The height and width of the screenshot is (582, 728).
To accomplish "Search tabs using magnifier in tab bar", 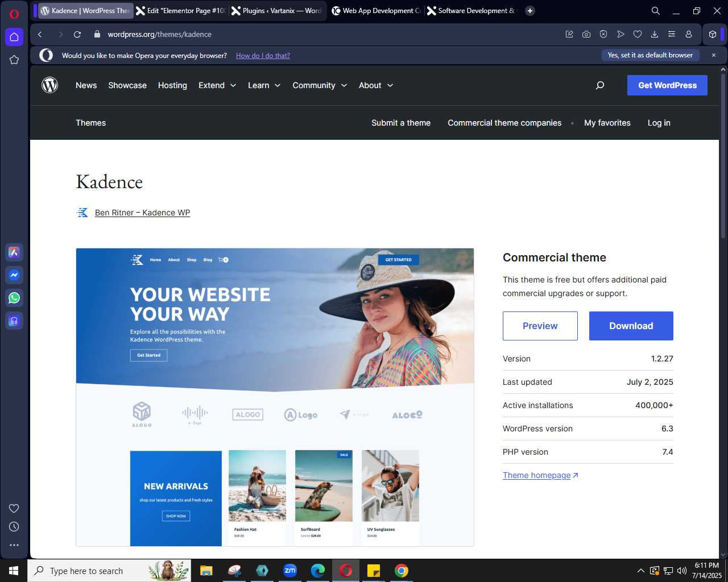I will coord(656,11).
